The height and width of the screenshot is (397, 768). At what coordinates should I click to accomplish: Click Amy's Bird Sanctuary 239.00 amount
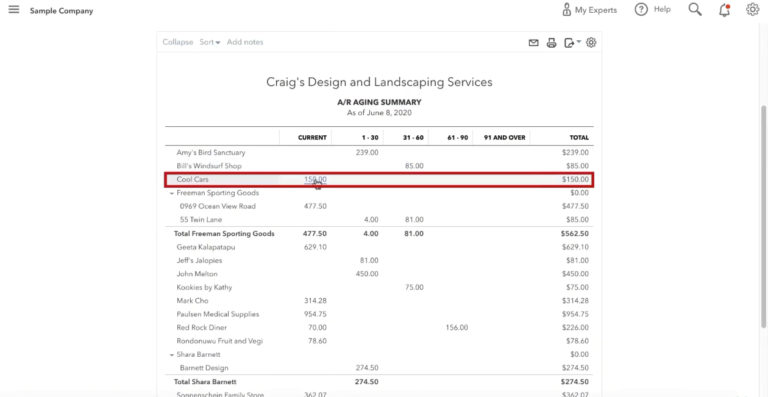[x=367, y=153]
